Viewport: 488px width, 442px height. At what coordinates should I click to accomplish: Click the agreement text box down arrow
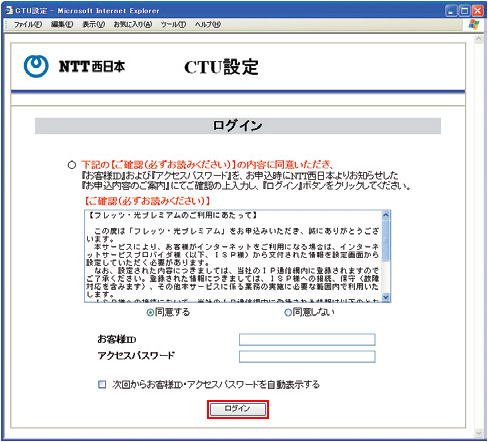point(386,297)
